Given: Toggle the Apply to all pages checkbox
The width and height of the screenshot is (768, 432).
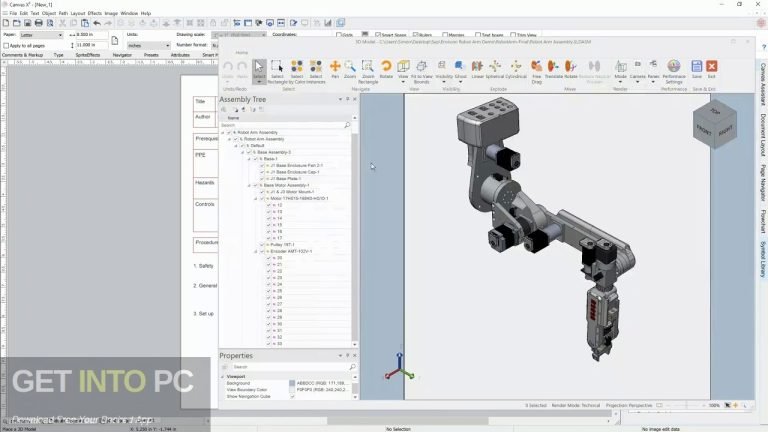Looking at the screenshot, I should click(x=7, y=45).
